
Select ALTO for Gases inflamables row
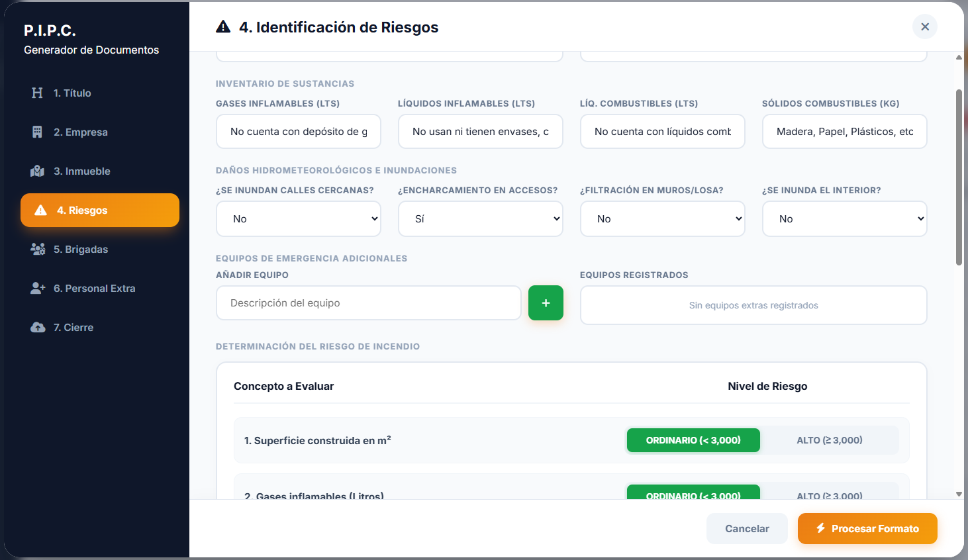(x=830, y=492)
